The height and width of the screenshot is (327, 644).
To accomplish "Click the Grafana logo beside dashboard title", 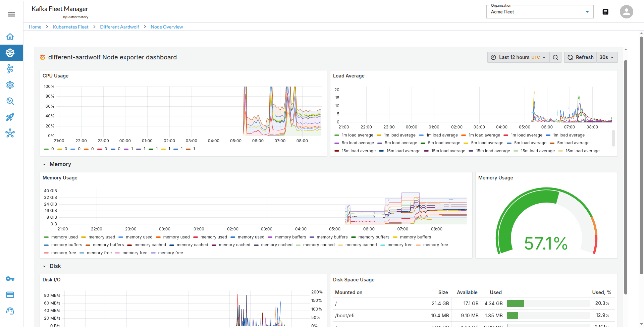I will pos(43,57).
